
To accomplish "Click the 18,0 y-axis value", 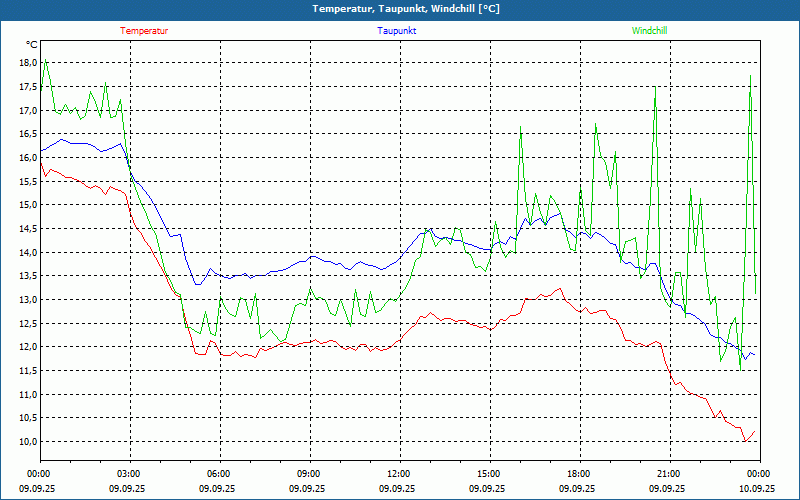I will pyautogui.click(x=29, y=63).
